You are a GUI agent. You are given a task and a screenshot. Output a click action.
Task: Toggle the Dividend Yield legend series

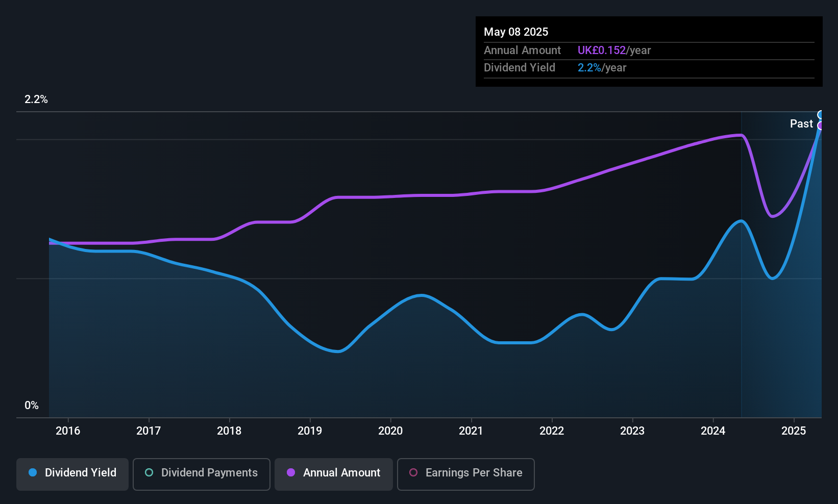click(x=72, y=473)
